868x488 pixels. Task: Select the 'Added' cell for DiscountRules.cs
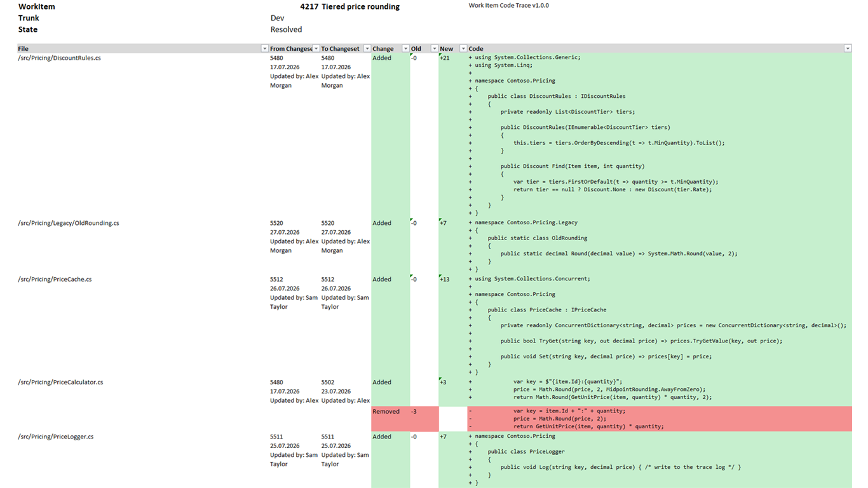tap(390, 135)
